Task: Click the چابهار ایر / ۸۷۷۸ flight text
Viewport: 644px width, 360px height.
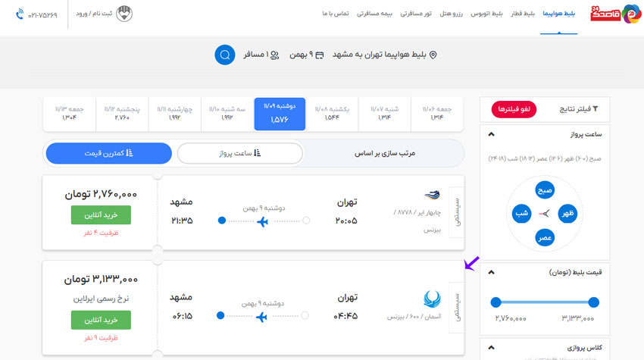Action: click(x=417, y=212)
